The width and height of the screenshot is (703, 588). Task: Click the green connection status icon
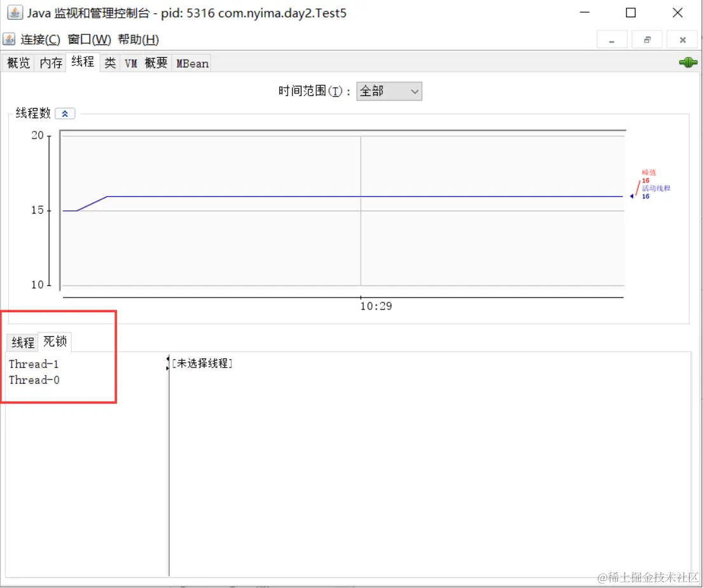pyautogui.click(x=688, y=63)
